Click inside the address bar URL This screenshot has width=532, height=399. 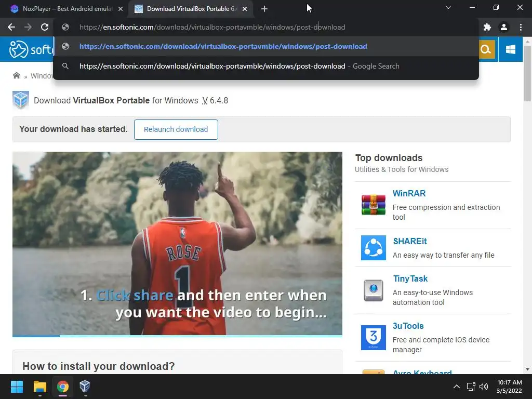pyautogui.click(x=212, y=27)
